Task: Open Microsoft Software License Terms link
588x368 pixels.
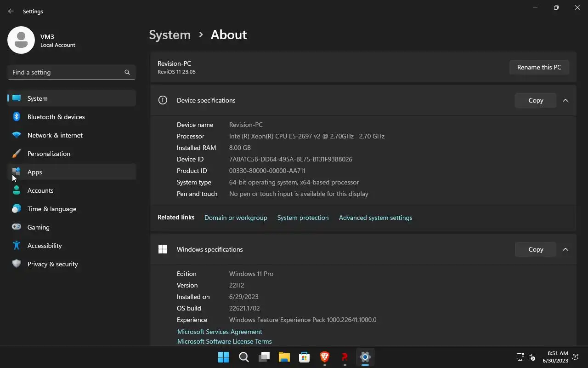Action: point(225,341)
